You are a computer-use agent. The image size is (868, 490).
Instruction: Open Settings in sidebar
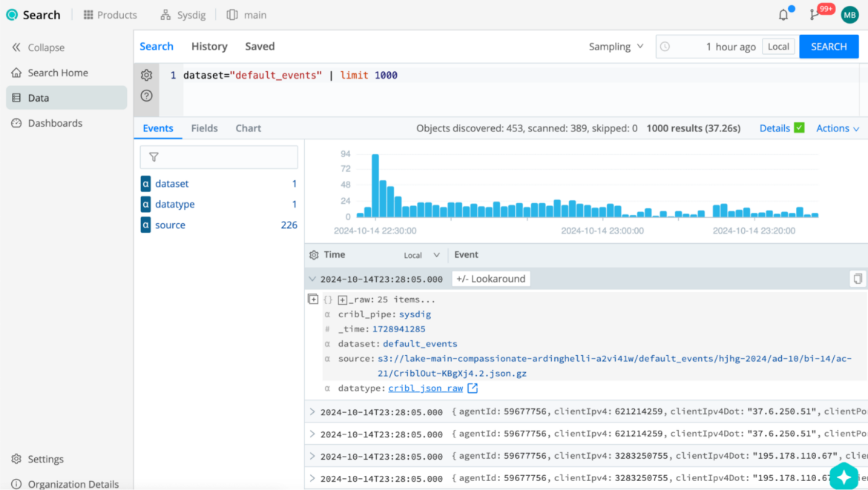pyautogui.click(x=38, y=459)
